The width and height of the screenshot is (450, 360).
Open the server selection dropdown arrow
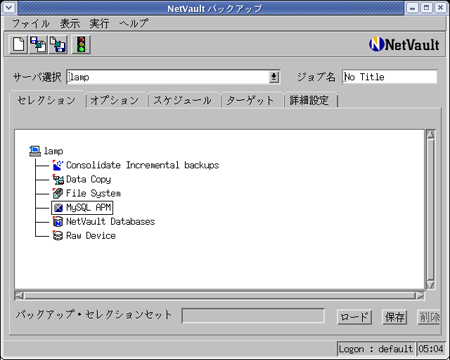click(x=274, y=77)
